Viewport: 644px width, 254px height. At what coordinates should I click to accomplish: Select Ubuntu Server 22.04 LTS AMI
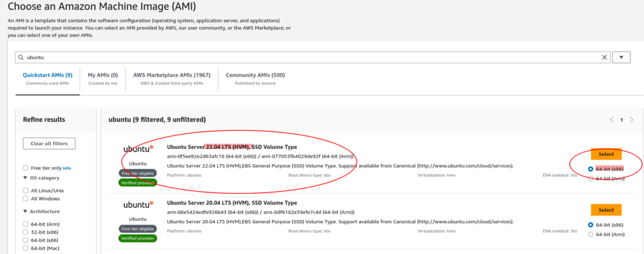[606, 154]
